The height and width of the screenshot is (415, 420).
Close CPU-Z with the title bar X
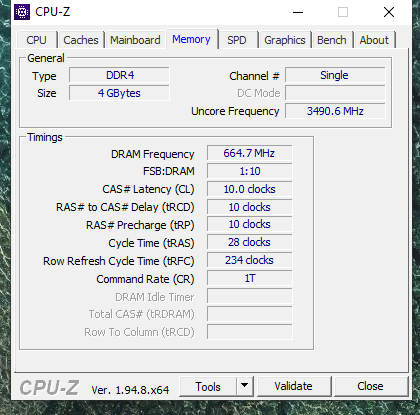(x=389, y=12)
